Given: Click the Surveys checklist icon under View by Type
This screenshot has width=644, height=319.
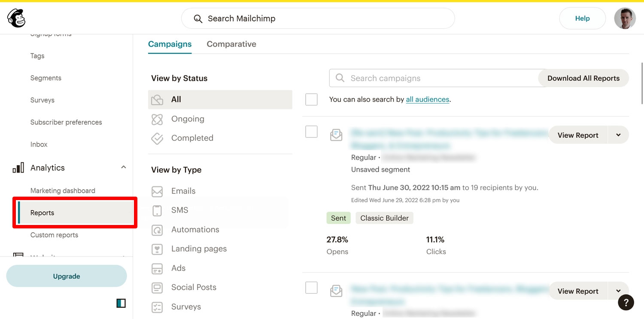Looking at the screenshot, I should tap(157, 307).
